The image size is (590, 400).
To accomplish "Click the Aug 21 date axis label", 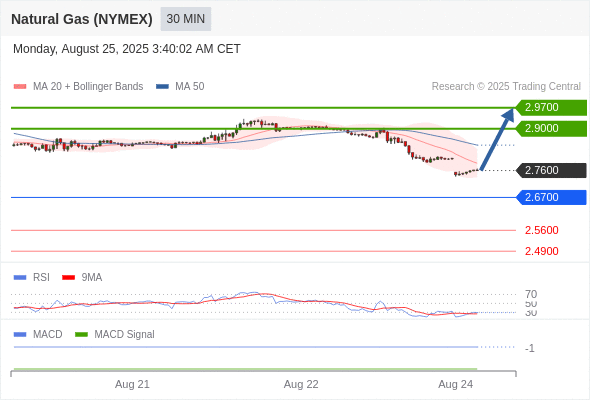I will coord(132,384).
